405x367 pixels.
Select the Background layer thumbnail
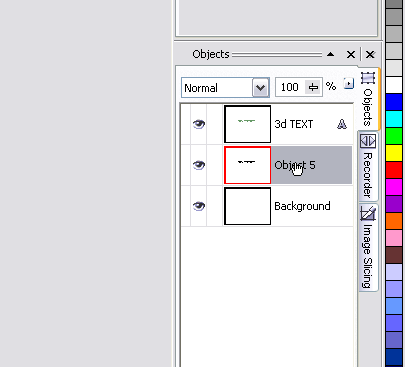click(247, 206)
